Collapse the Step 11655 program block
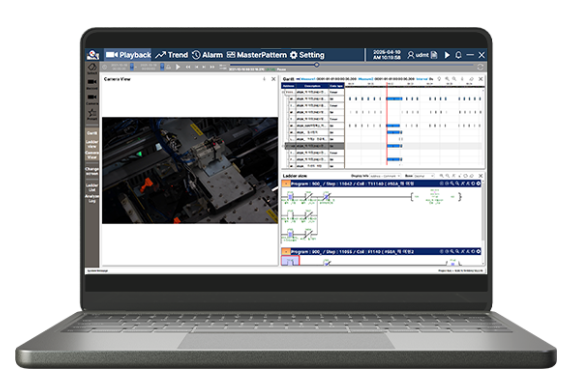573x390 pixels. [286, 251]
